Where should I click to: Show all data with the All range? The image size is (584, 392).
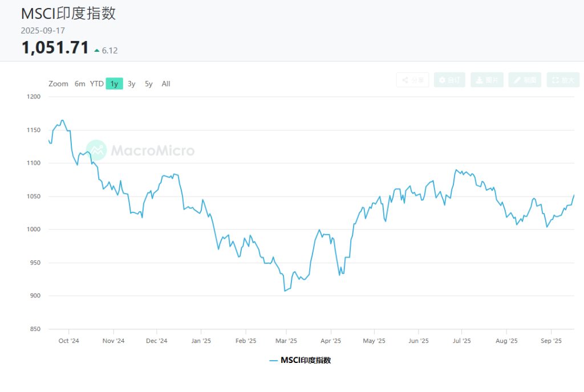(x=166, y=84)
